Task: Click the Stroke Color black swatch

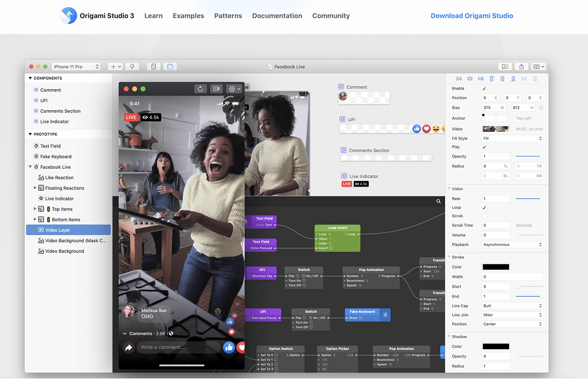Action: tap(496, 267)
